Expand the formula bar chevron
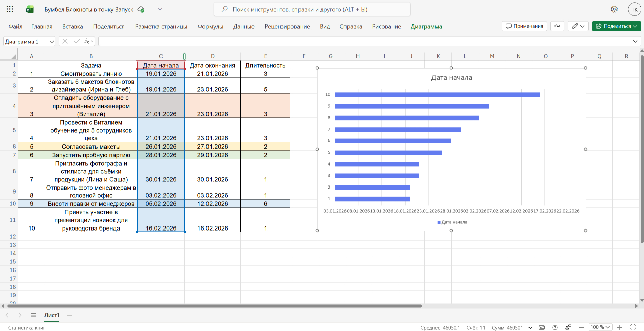This screenshot has height=331, width=644. tap(635, 41)
